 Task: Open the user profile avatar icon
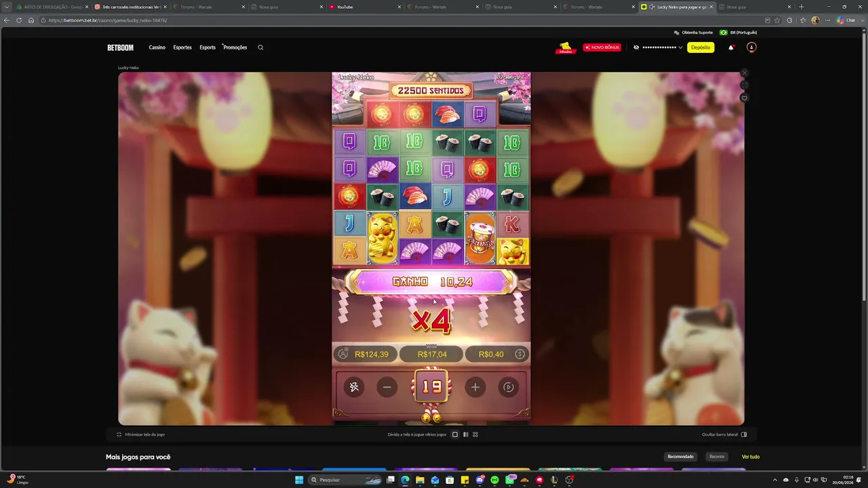[751, 47]
